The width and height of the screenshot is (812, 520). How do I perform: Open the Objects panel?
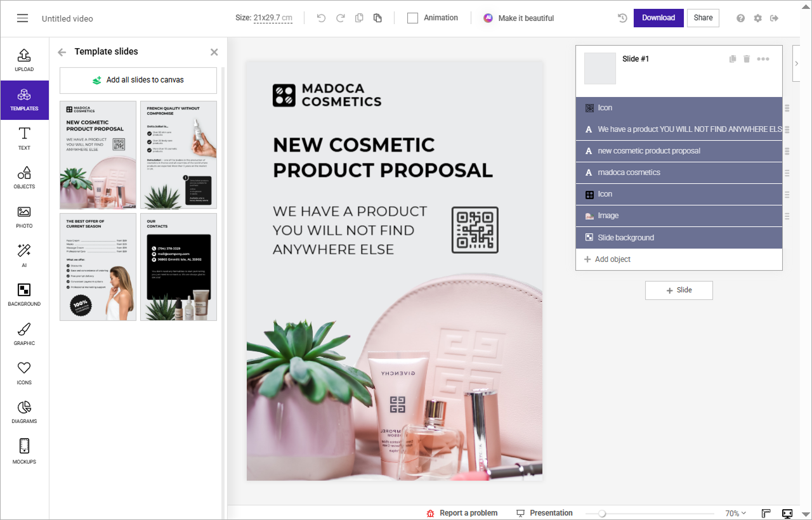pyautogui.click(x=24, y=178)
